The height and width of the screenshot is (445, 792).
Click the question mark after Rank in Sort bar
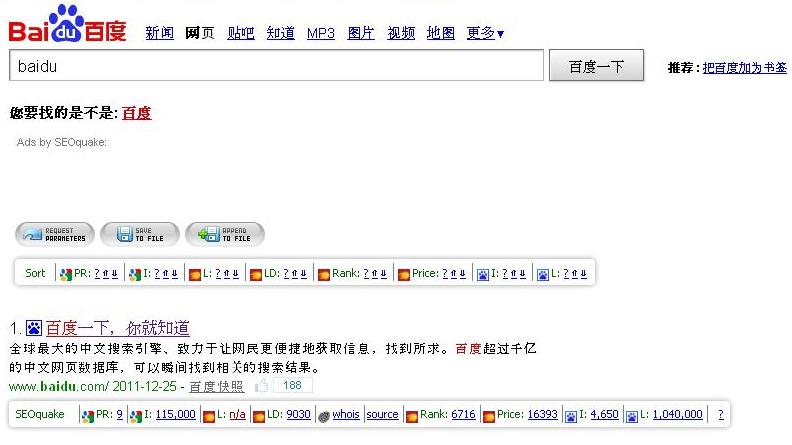pos(366,273)
